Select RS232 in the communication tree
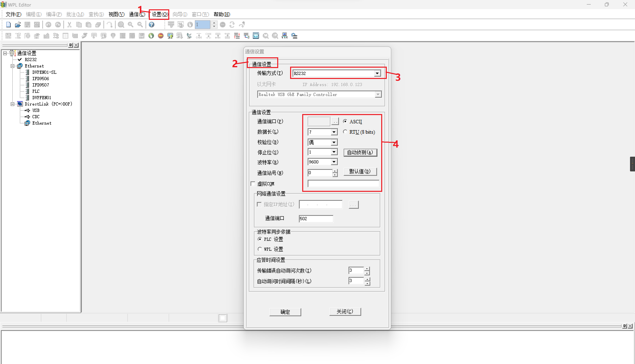635x364 pixels. pos(31,60)
